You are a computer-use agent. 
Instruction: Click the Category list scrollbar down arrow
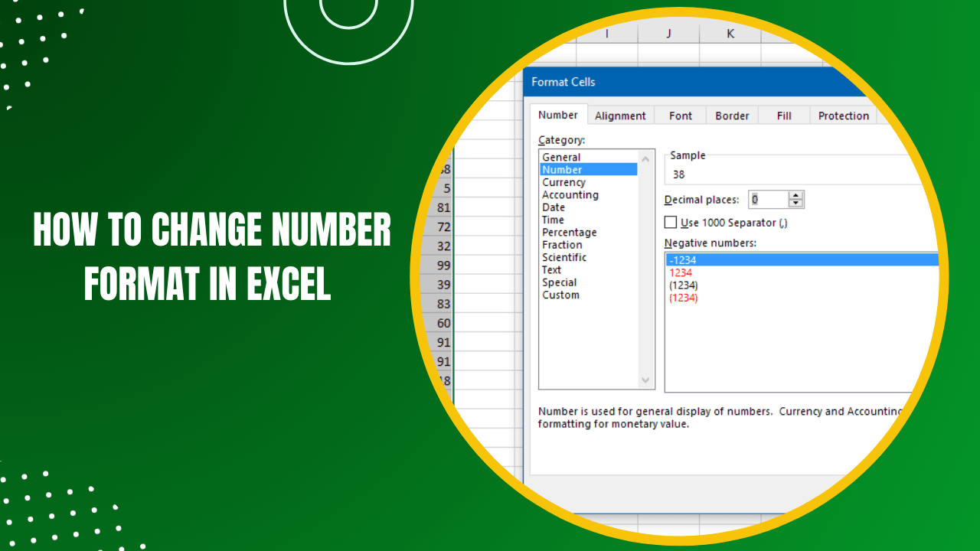pyautogui.click(x=645, y=380)
